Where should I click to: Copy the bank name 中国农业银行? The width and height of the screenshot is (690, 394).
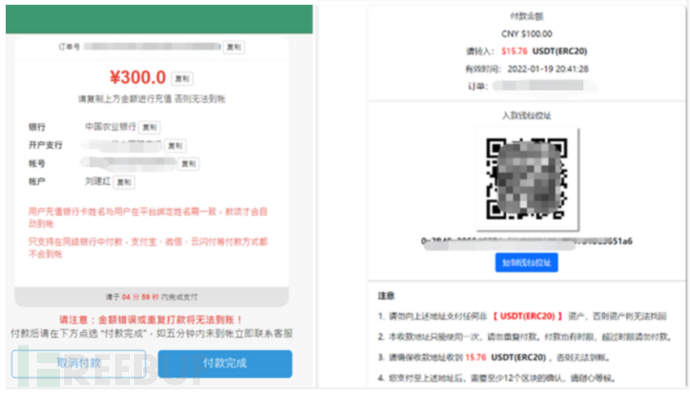point(150,127)
